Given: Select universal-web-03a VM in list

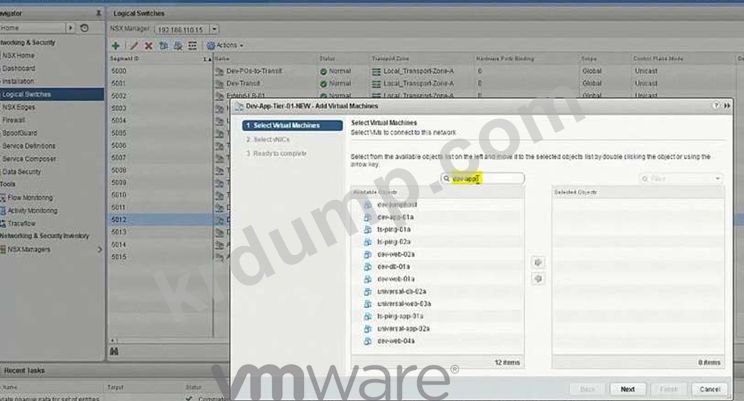Looking at the screenshot, I should pos(404,304).
